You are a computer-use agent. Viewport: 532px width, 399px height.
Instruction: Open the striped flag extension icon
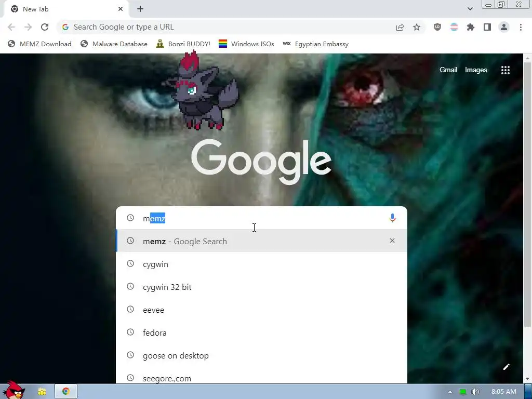(x=454, y=27)
